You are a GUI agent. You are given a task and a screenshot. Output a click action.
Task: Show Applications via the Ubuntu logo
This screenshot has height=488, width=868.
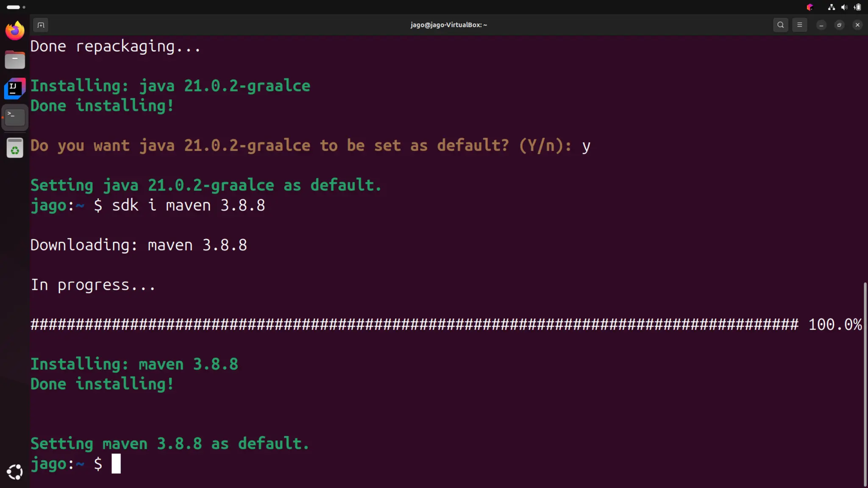click(x=15, y=471)
